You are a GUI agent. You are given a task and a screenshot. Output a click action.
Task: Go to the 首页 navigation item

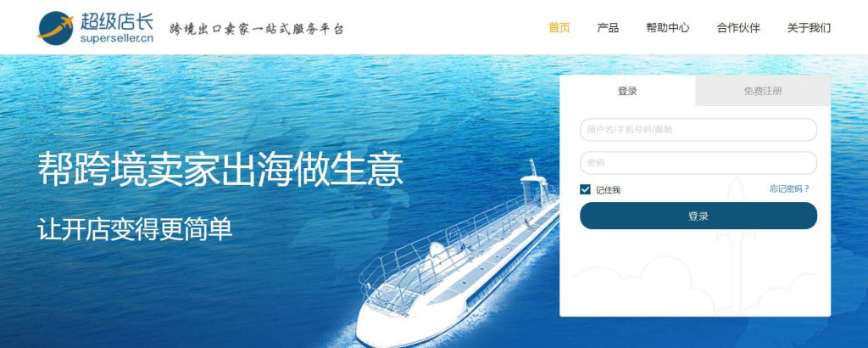(x=559, y=28)
